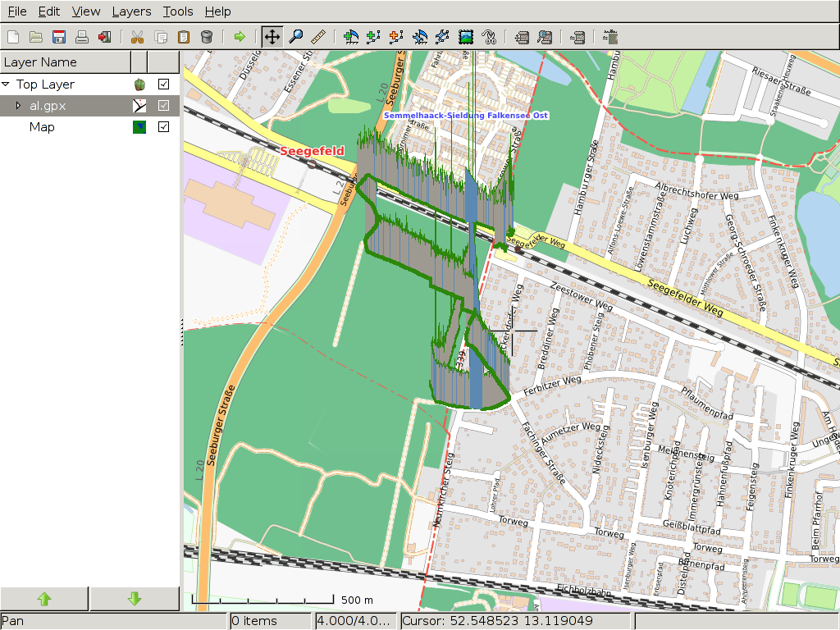Viewport: 840px width, 630px height.
Task: Select the Create Waypoint tool
Action: (x=351, y=36)
